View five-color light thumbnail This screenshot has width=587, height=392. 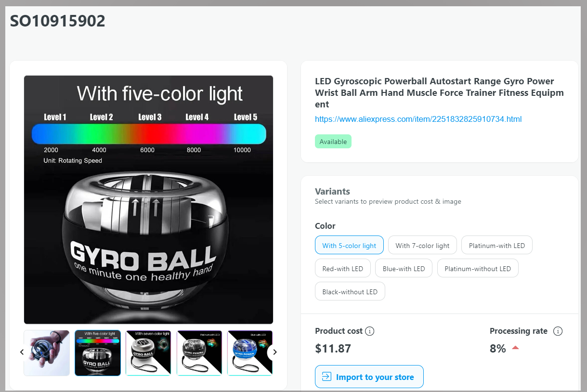[98, 353]
